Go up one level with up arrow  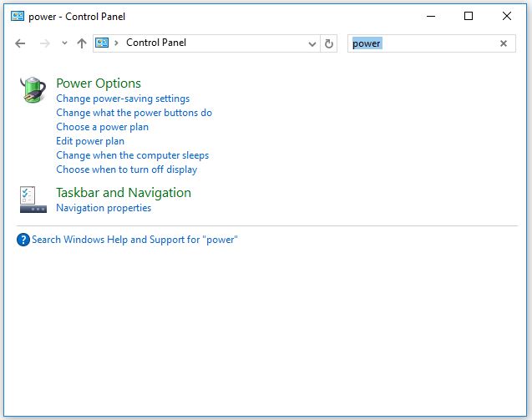point(82,43)
